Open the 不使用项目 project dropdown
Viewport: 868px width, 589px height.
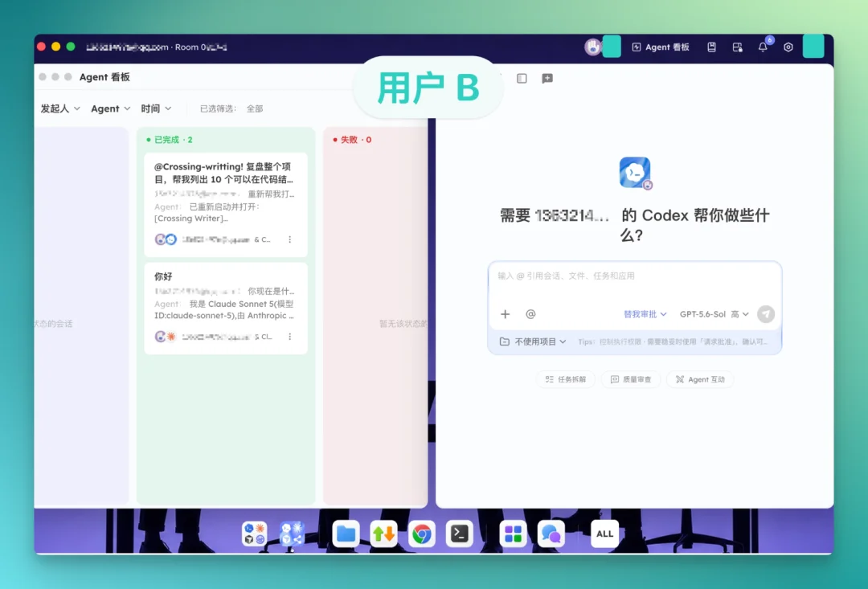click(533, 342)
